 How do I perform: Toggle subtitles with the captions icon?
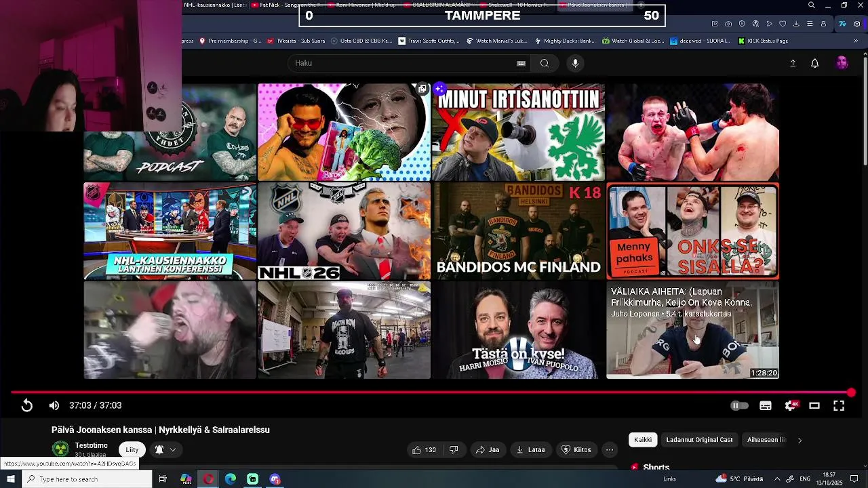click(x=766, y=405)
